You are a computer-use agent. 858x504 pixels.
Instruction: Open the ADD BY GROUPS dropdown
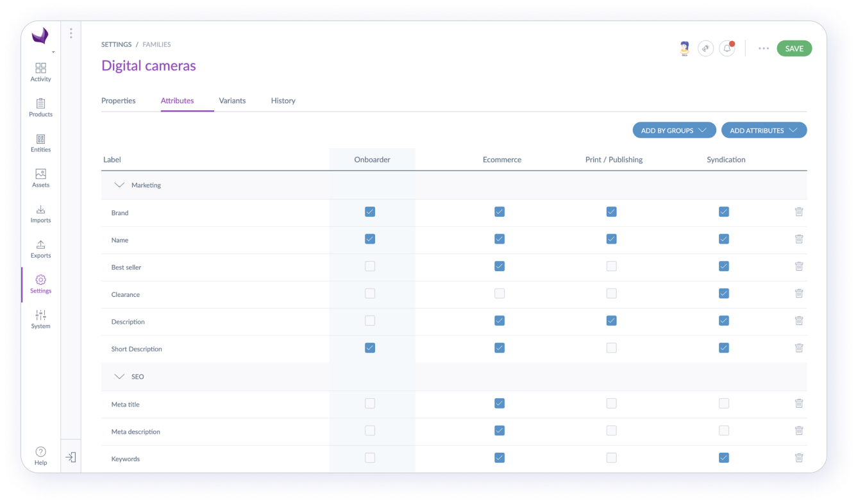(x=674, y=130)
